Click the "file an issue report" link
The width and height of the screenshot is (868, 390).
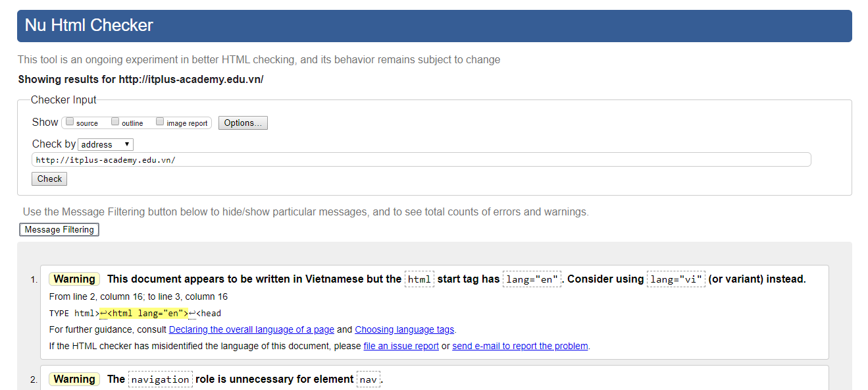(x=401, y=346)
